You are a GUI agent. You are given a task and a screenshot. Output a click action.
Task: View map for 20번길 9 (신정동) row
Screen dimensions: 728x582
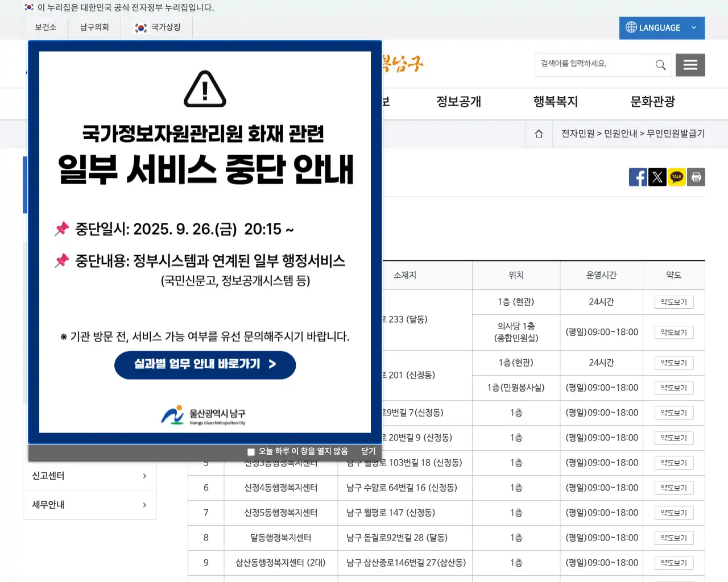click(673, 438)
